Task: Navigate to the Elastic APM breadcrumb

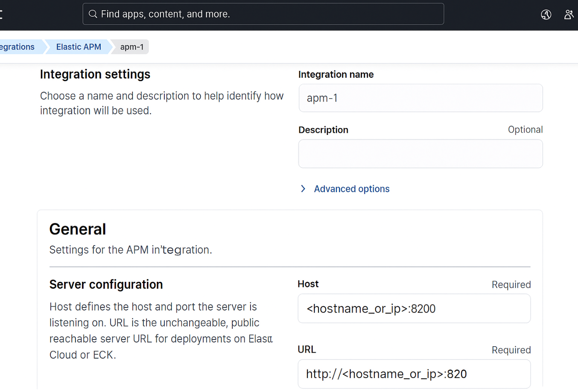Action: point(79,47)
